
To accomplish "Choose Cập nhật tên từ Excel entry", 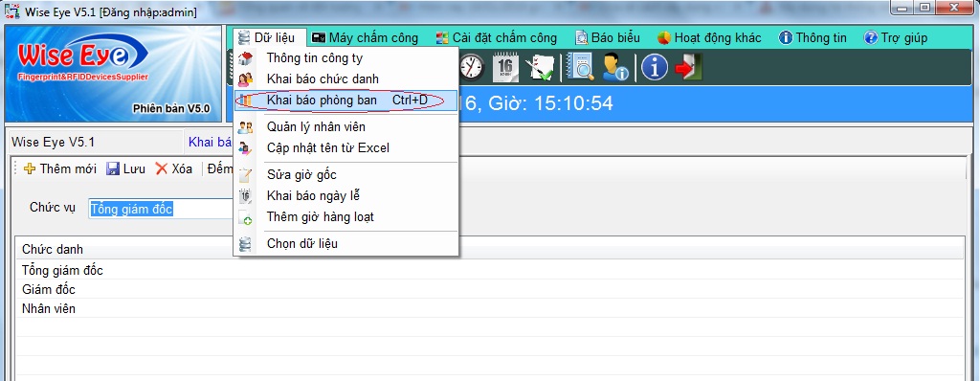I will [x=346, y=148].
